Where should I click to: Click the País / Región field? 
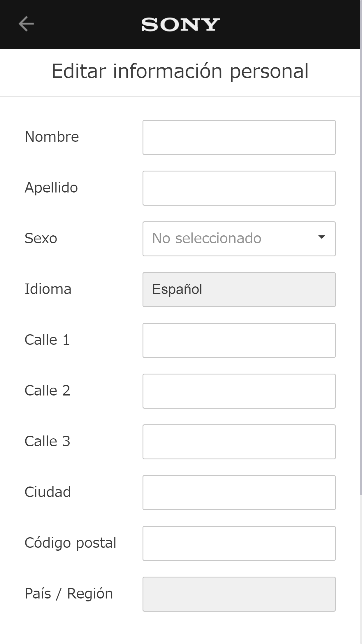click(x=239, y=594)
